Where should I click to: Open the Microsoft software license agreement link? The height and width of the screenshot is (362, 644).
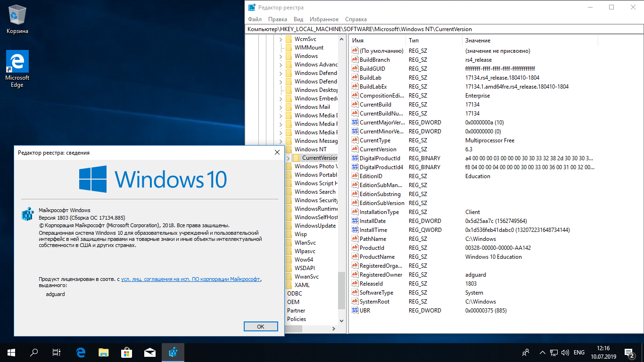coord(190,279)
